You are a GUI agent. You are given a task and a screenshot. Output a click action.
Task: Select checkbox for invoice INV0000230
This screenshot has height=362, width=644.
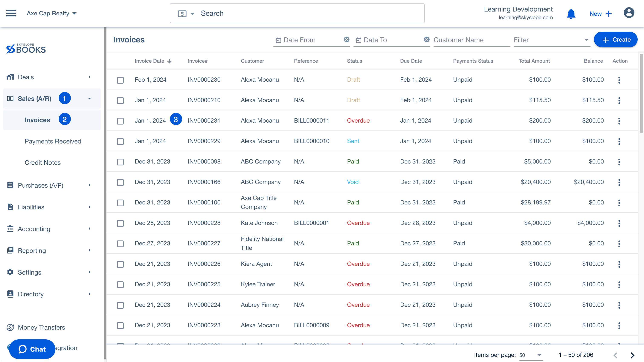(x=120, y=80)
